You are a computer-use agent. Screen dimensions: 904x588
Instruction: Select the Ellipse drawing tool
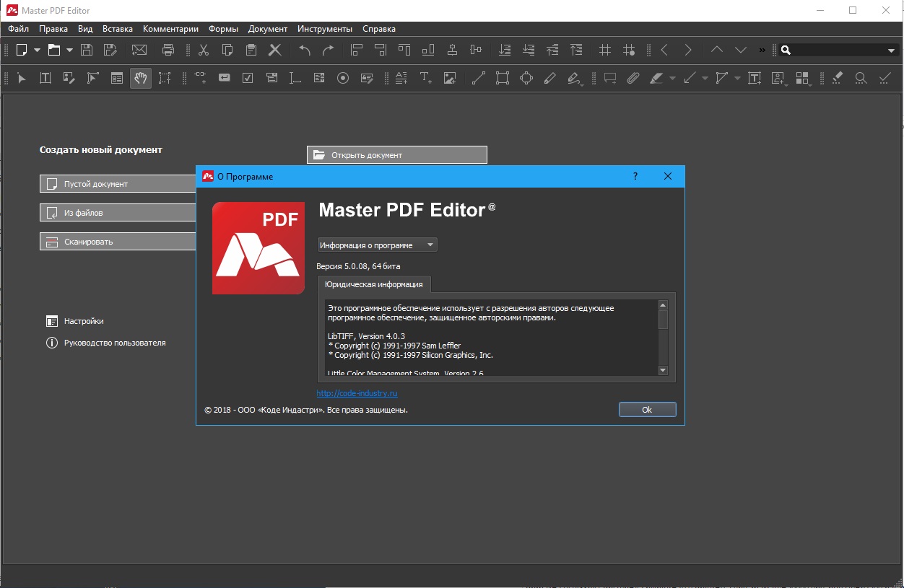[x=526, y=78]
